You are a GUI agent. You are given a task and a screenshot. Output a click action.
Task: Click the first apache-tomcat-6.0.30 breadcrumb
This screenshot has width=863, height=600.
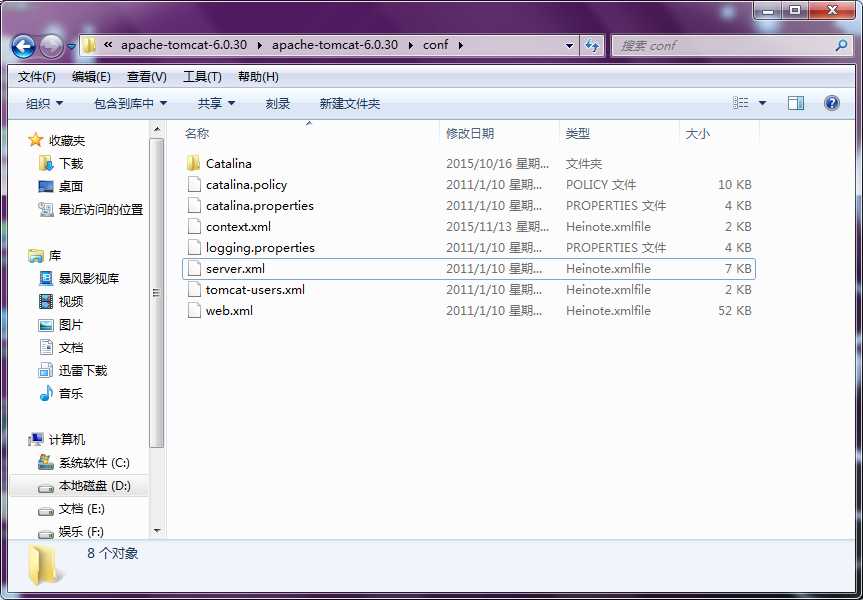point(184,45)
